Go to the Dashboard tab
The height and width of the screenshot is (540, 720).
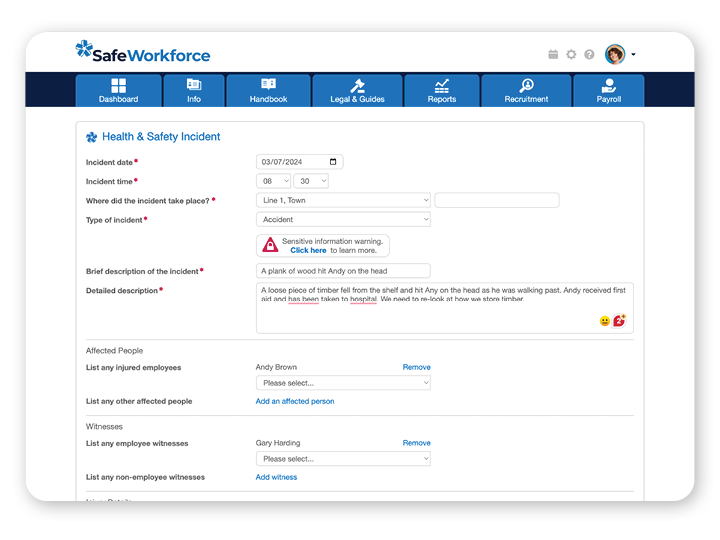click(119, 90)
